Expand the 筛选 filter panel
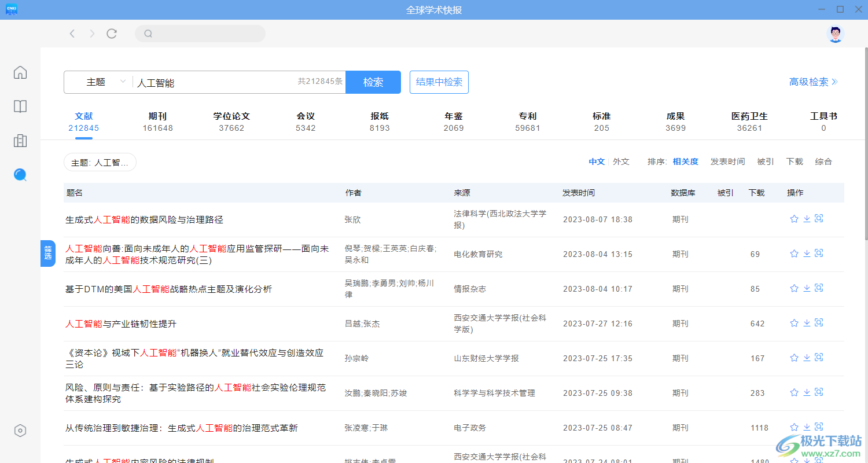This screenshot has height=463, width=868. coord(48,253)
